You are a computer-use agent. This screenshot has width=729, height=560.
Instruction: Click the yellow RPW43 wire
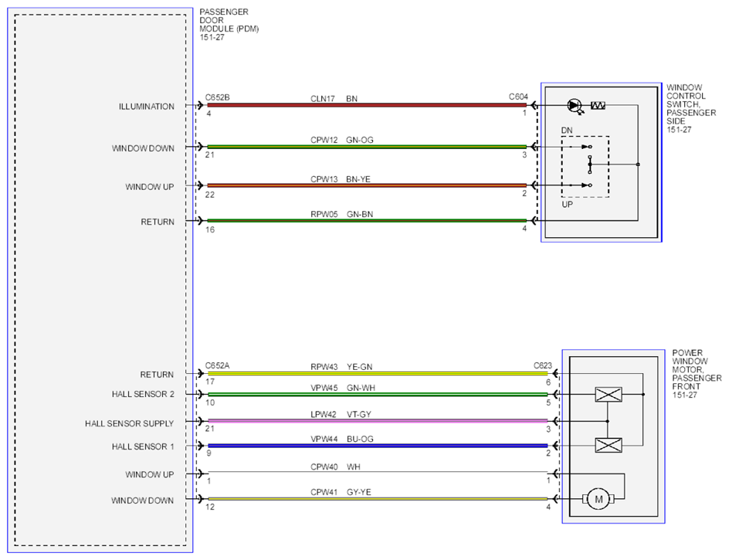(x=378, y=373)
